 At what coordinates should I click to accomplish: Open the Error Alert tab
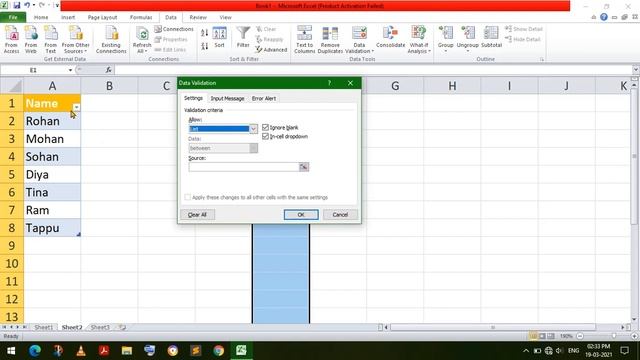click(x=264, y=99)
